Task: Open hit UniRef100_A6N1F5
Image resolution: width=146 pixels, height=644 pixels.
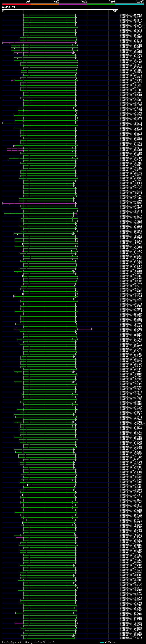Action: tap(131, 48)
